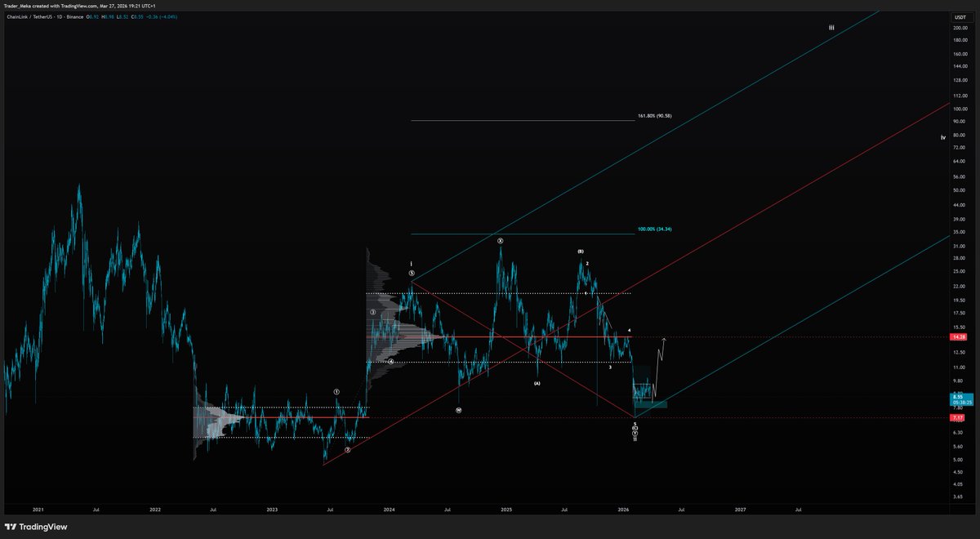This screenshot has width=980, height=539.
Task: Click the 2021 label on time axis
Action: click(38, 509)
